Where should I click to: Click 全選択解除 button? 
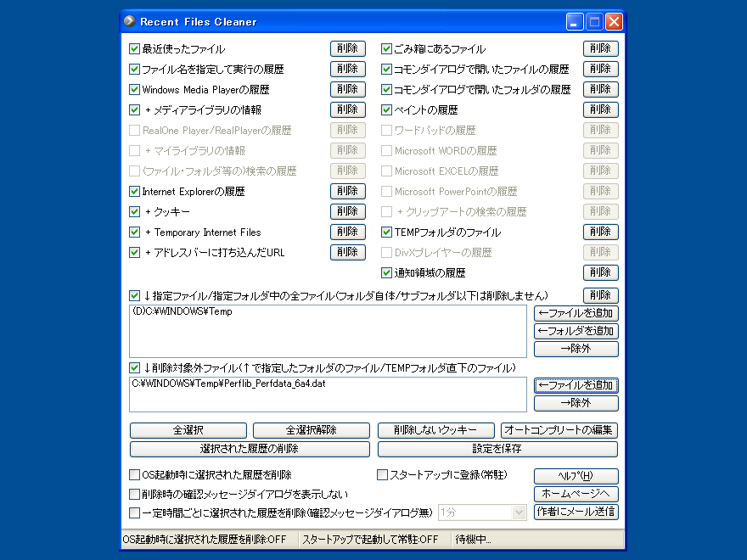tap(311, 430)
